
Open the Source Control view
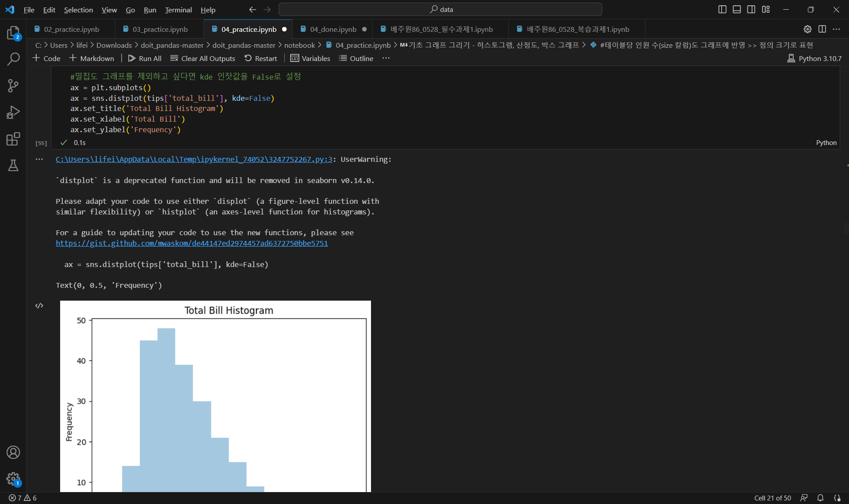[13, 86]
